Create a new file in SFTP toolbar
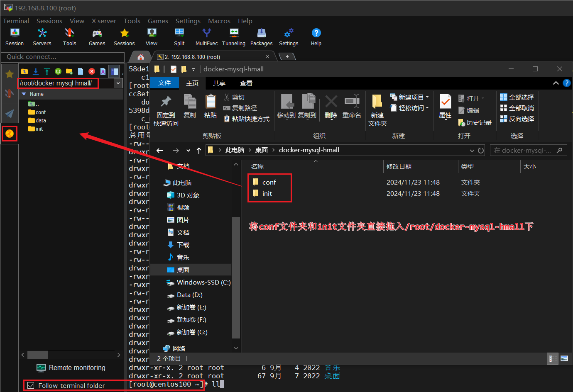Screen dimensions: 573x392 click(81, 71)
